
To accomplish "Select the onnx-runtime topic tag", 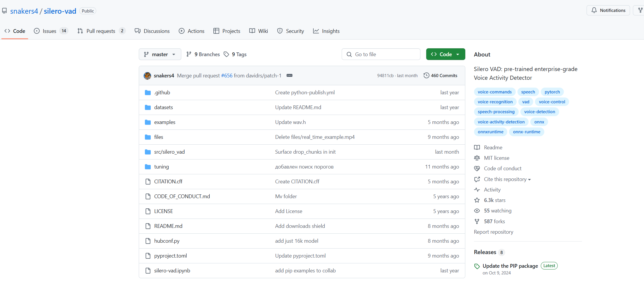I will (527, 132).
